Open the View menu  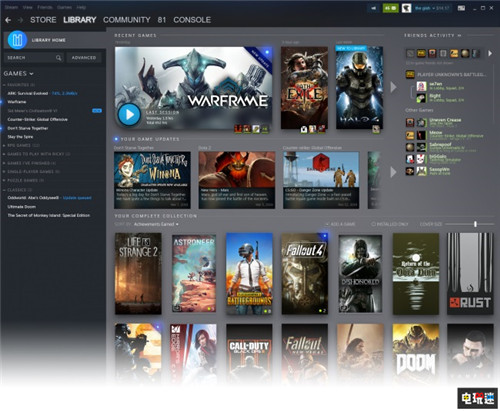click(28, 7)
